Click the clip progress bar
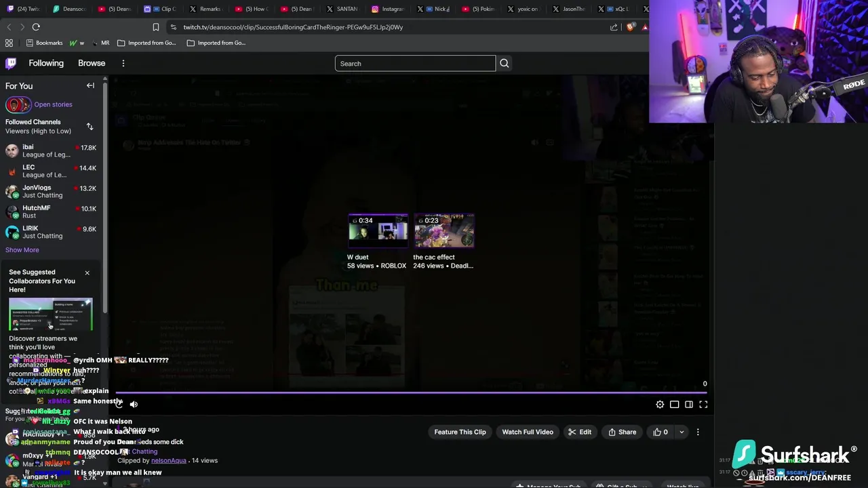 click(x=411, y=392)
